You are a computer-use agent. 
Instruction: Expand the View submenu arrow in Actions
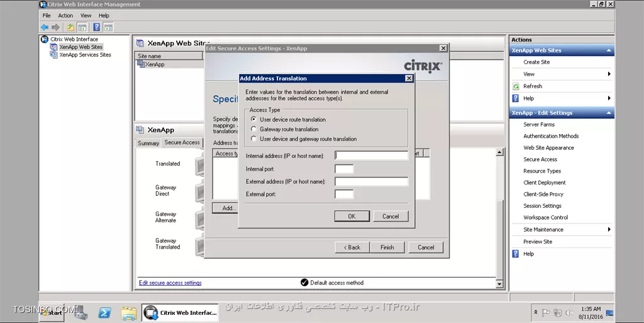[609, 74]
